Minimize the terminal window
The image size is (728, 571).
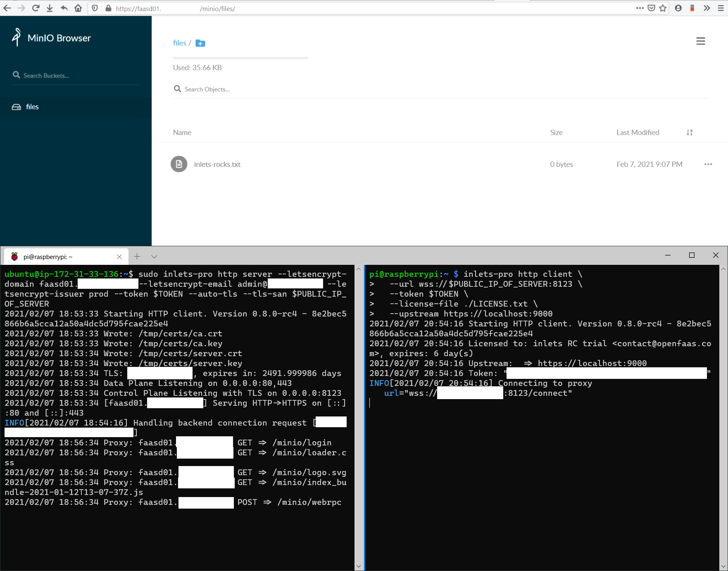[x=668, y=255]
